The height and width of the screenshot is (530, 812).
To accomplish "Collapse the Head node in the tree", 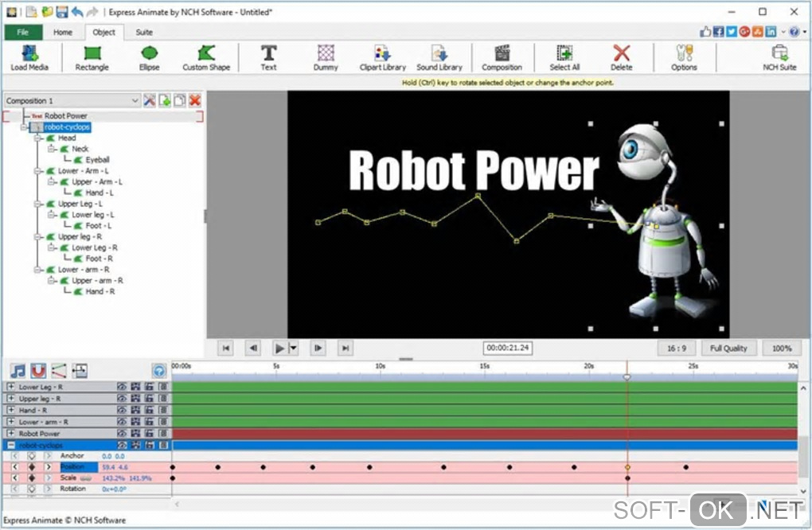I will coord(37,138).
